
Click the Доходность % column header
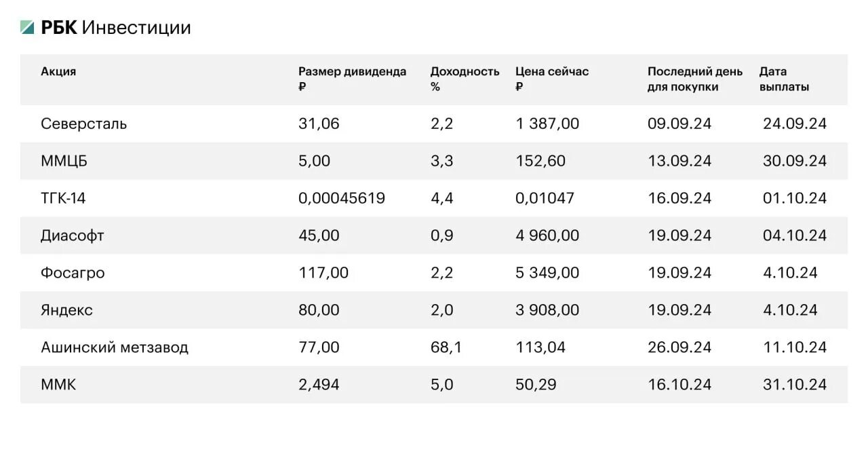click(465, 79)
